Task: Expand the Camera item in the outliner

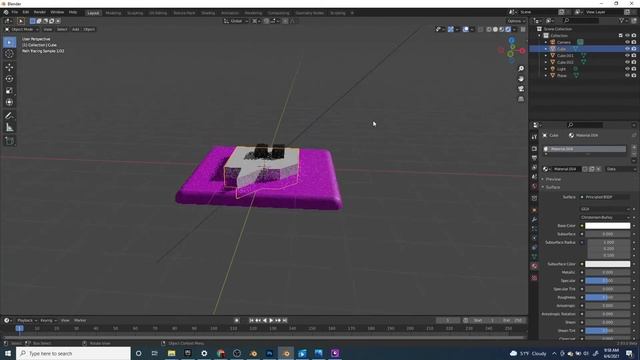Action: pyautogui.click(x=546, y=42)
